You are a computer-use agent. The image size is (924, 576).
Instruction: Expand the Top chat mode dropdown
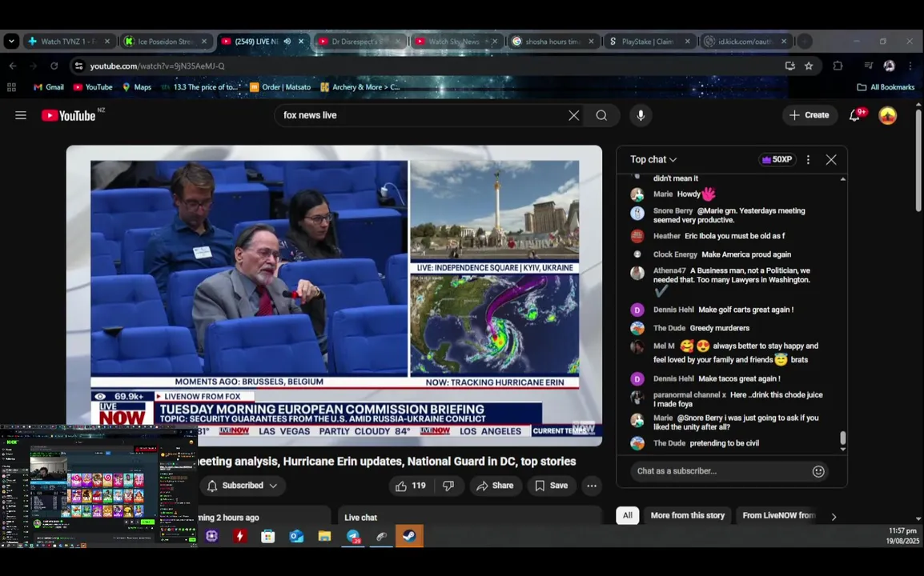coord(653,160)
